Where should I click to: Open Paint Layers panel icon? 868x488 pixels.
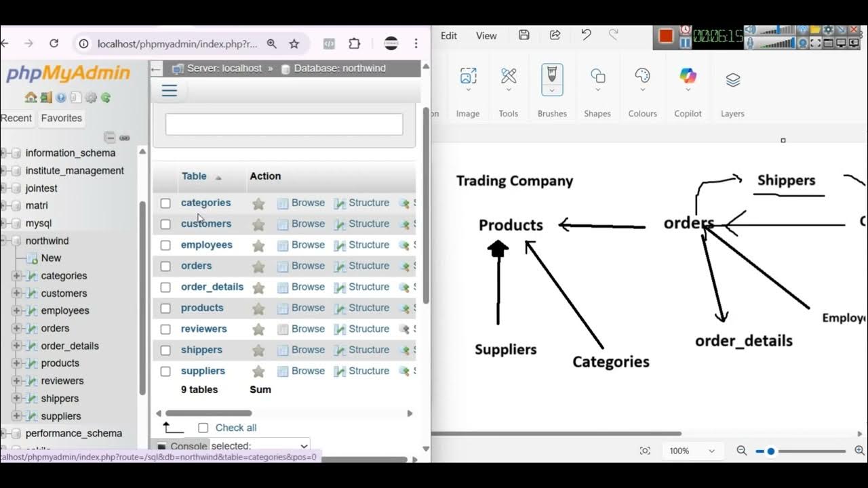tap(732, 80)
